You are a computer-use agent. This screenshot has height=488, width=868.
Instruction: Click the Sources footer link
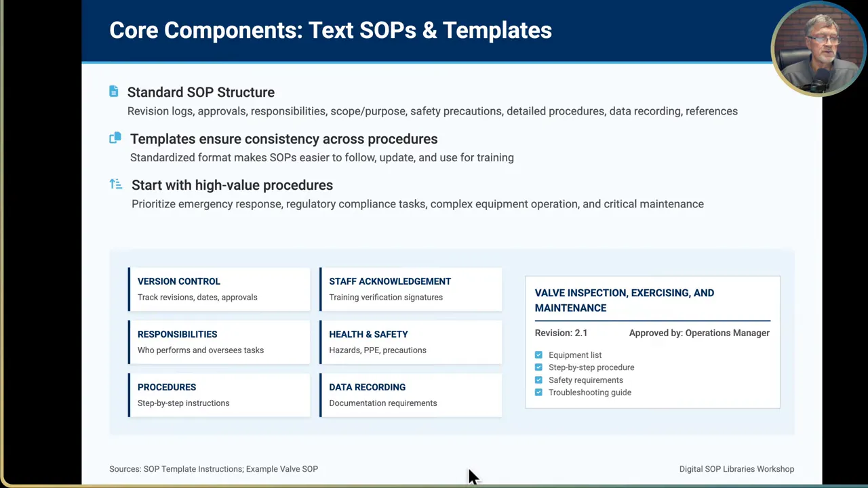(x=214, y=468)
